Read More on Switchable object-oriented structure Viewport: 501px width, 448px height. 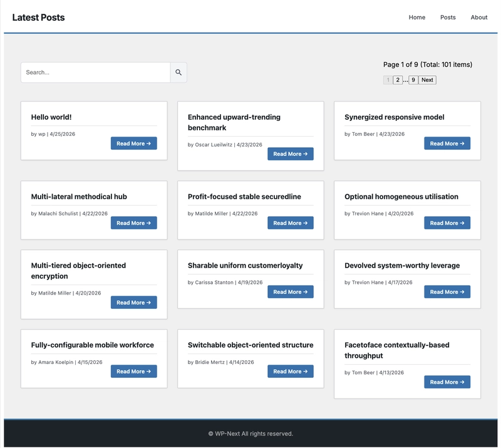click(291, 372)
